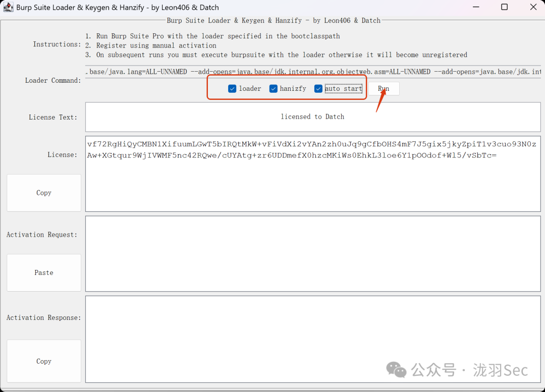This screenshot has width=545, height=392.
Task: Copy the generated License key
Action: 44,193
